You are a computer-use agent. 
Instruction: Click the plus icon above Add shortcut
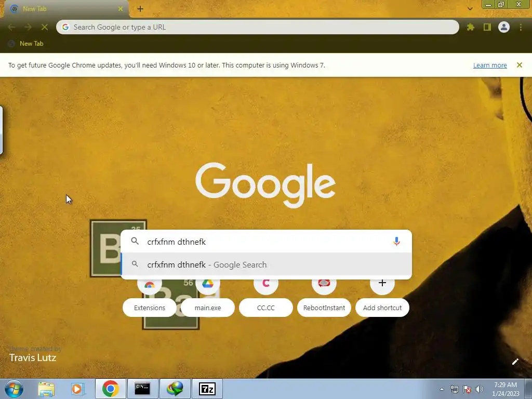(x=382, y=284)
